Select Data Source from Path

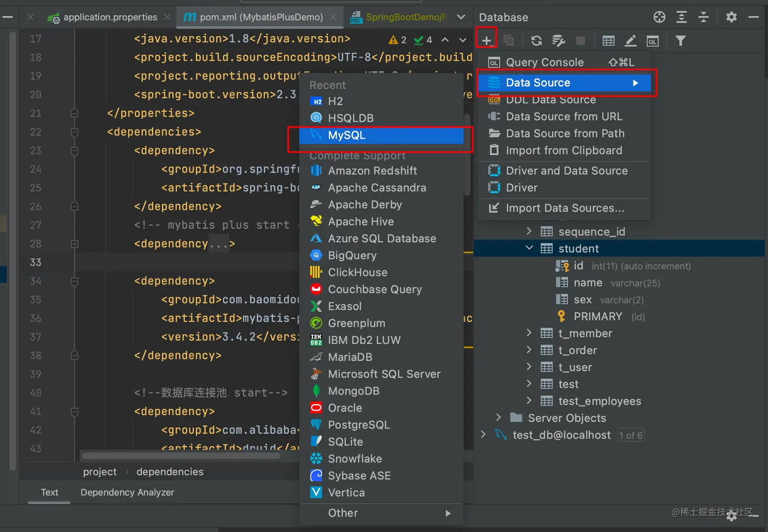[564, 134]
